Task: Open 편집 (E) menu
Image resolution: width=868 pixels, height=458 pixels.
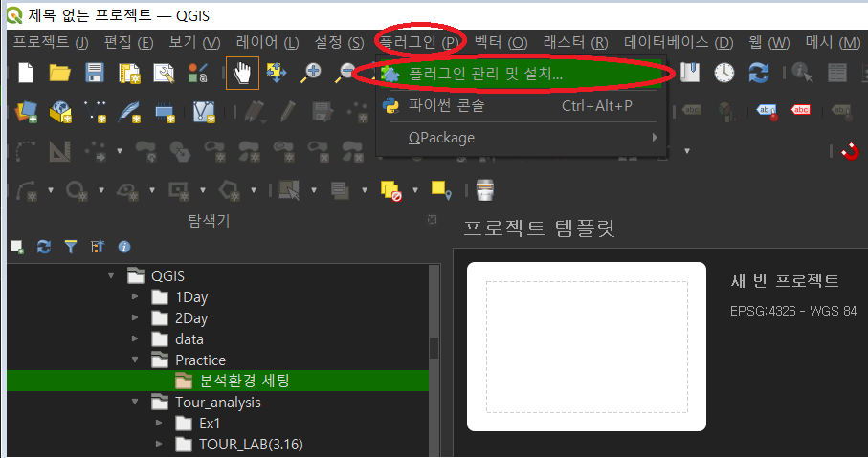Action: [128, 42]
